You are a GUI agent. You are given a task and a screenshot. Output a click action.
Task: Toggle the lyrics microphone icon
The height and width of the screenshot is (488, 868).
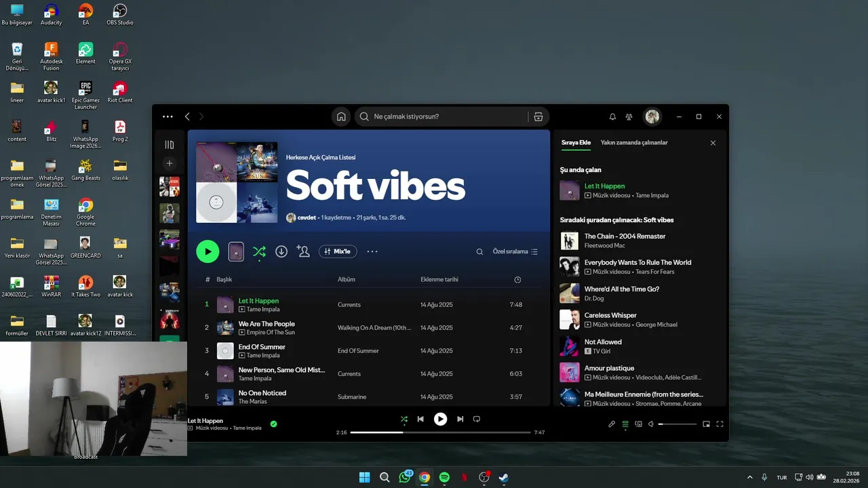click(612, 424)
